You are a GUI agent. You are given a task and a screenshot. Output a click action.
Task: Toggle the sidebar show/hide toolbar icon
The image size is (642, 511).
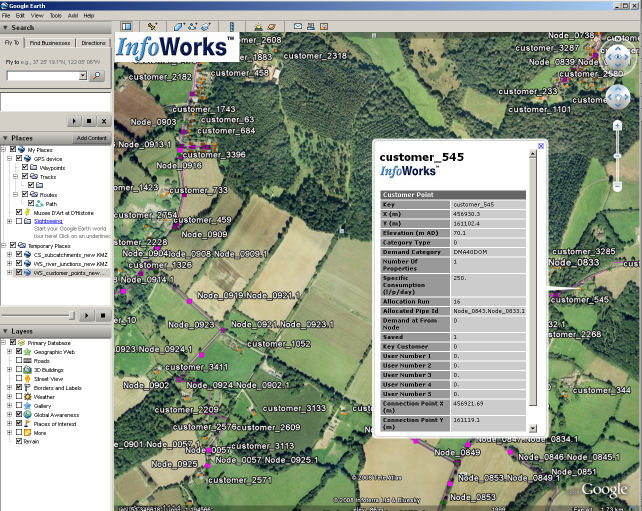pyautogui.click(x=127, y=27)
